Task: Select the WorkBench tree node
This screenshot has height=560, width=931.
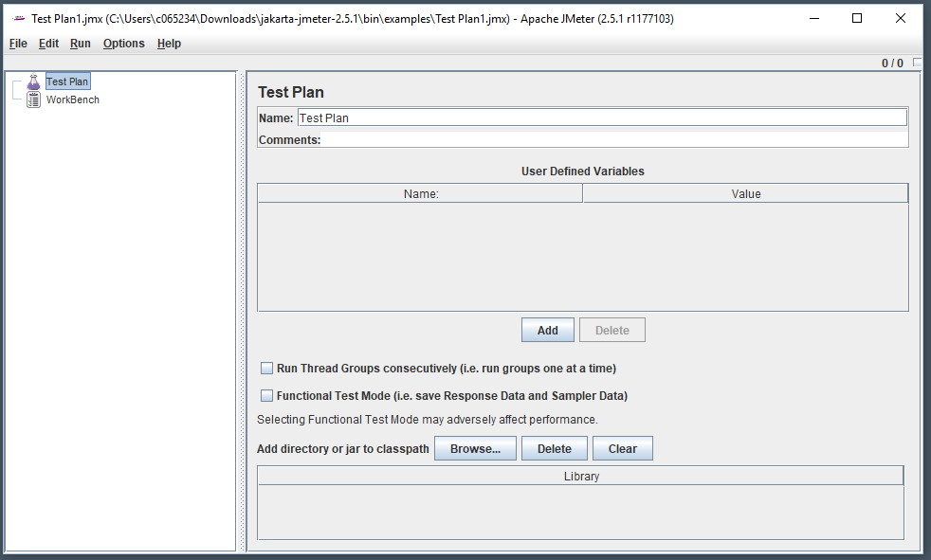Action: pos(72,99)
